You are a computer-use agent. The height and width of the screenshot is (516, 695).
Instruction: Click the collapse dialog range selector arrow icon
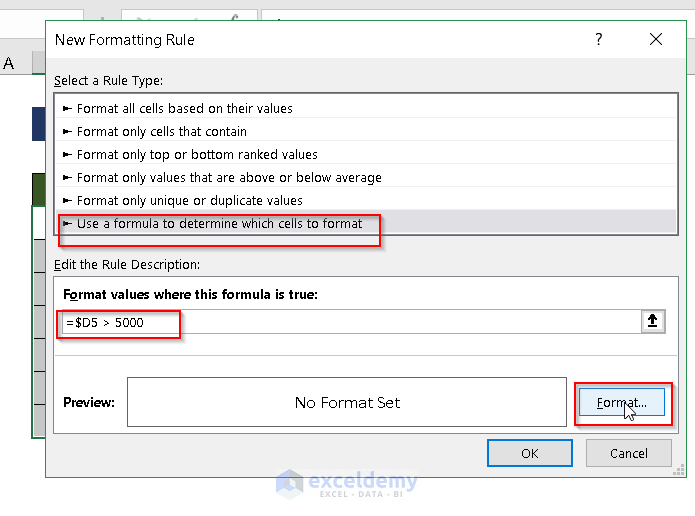pos(652,321)
